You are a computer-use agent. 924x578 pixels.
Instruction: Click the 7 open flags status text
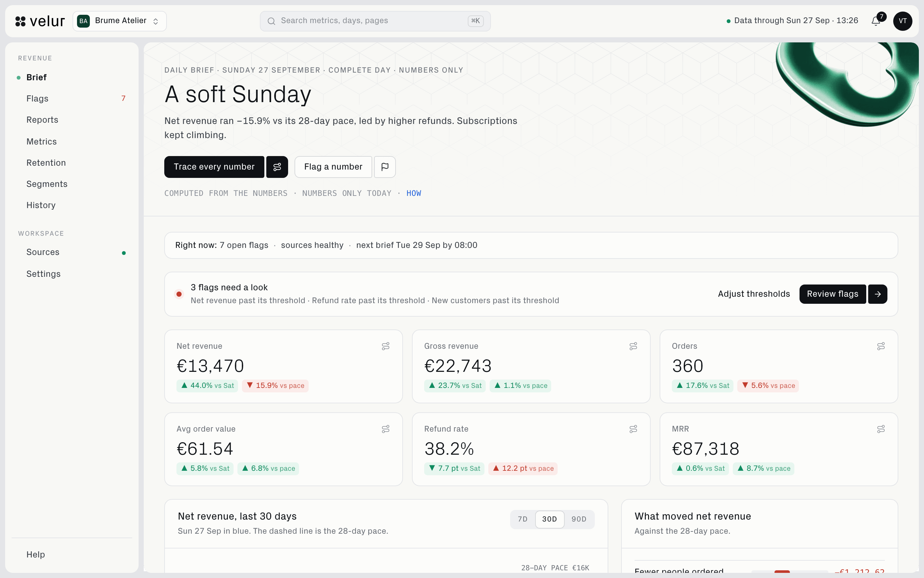(x=244, y=245)
